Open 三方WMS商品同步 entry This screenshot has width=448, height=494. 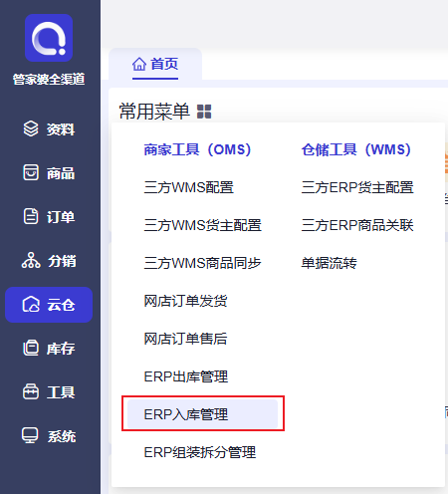pos(203,263)
